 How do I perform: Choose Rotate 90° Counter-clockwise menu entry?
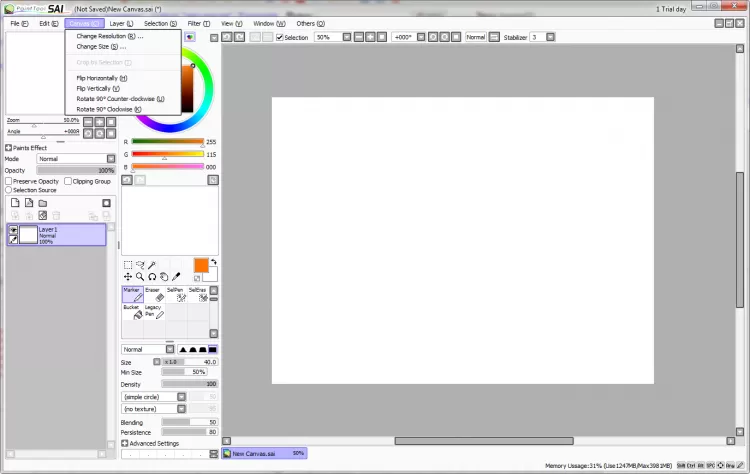[123, 99]
